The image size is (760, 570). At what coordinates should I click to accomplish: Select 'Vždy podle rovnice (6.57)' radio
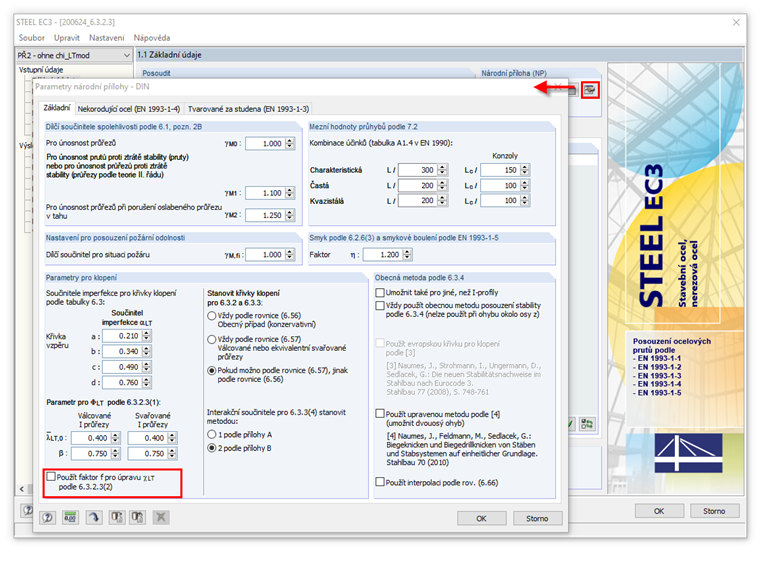212,339
